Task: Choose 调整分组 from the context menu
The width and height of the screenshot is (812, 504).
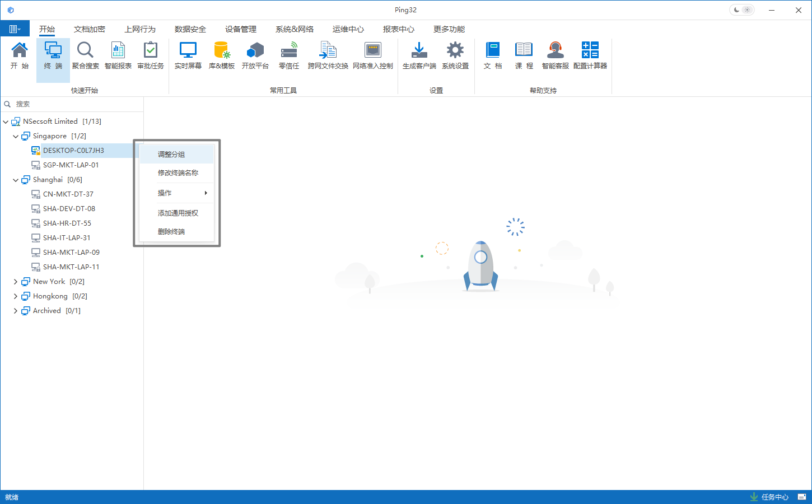Action: pyautogui.click(x=176, y=154)
